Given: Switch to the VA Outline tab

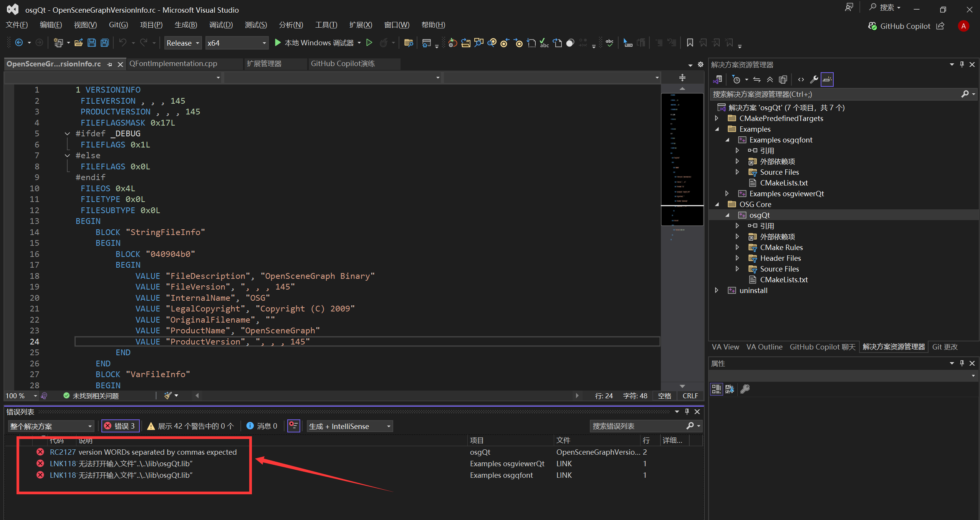Looking at the screenshot, I should click(x=764, y=347).
